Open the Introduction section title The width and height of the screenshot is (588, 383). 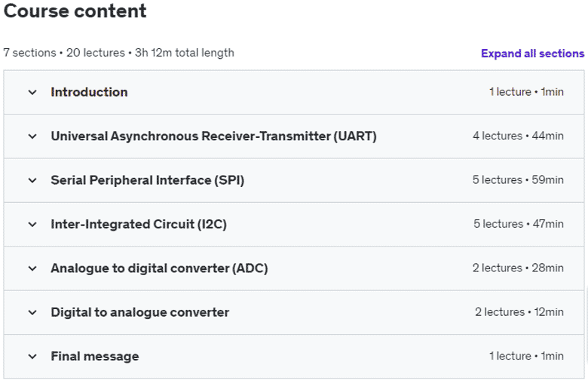(89, 92)
